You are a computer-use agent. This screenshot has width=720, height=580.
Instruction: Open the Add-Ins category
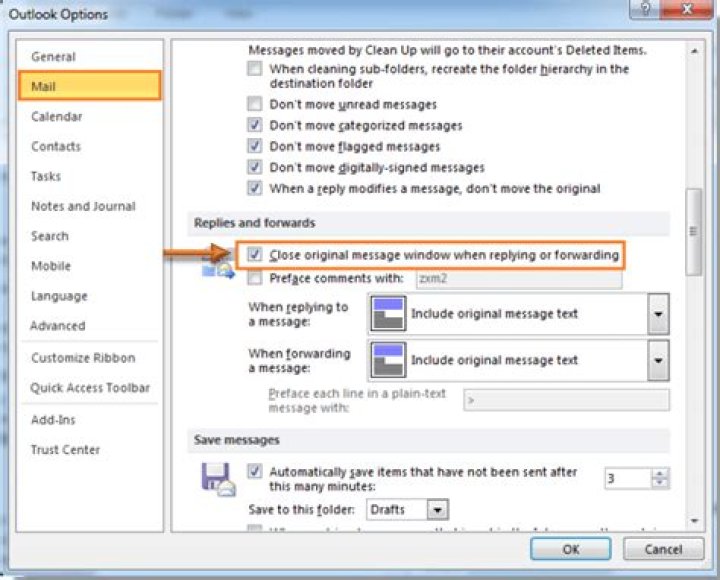[x=53, y=420]
